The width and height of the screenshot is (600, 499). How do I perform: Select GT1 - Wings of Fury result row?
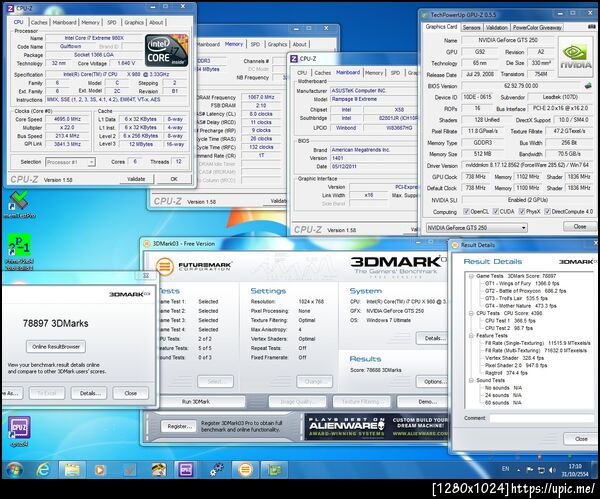coord(522,284)
